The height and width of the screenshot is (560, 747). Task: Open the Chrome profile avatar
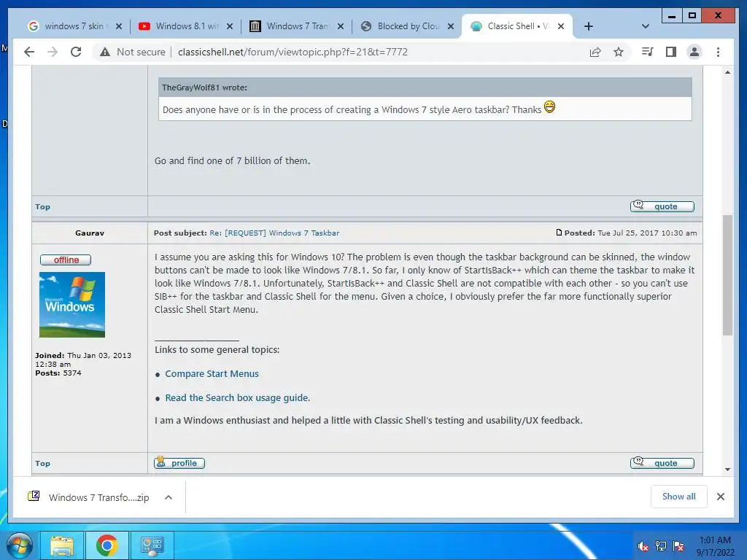point(694,52)
